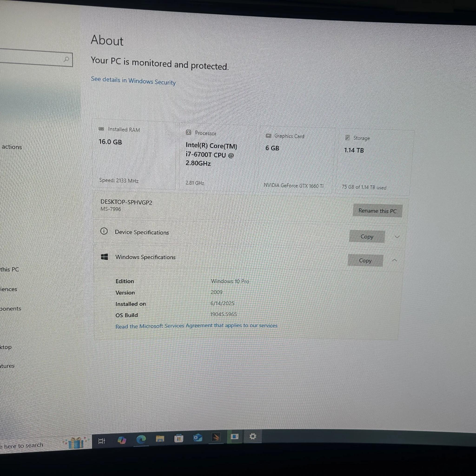Click the 'Windows Specifications' heading text
The width and height of the screenshot is (476, 476).
tap(145, 257)
